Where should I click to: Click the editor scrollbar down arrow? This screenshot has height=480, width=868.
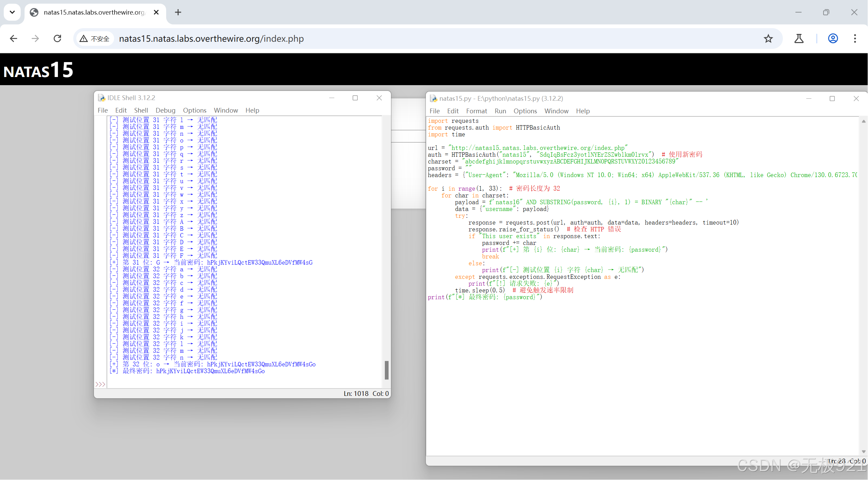[x=863, y=452]
